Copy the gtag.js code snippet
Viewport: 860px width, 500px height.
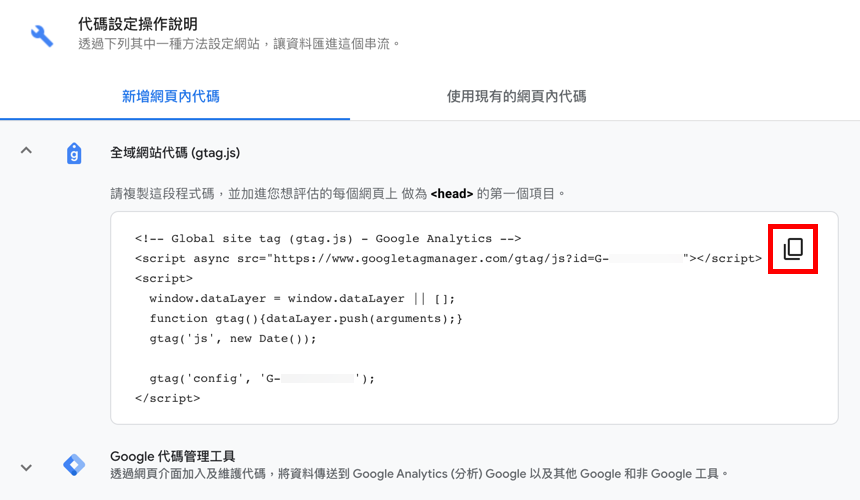(793, 249)
